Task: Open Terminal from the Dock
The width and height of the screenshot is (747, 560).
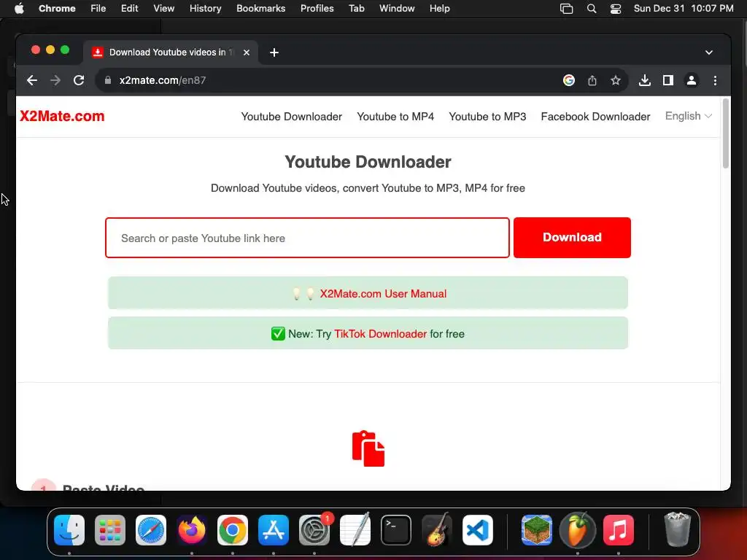Action: click(x=396, y=530)
